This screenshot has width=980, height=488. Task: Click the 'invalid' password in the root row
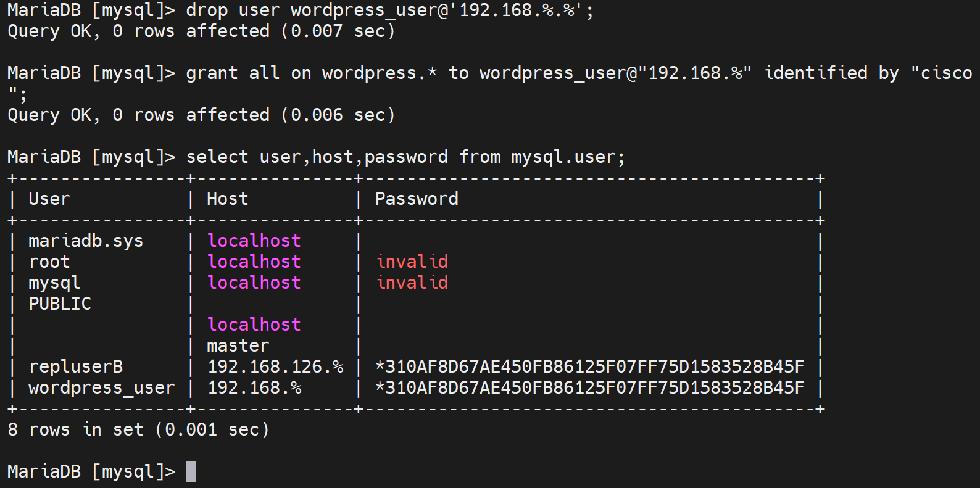pyautogui.click(x=412, y=262)
